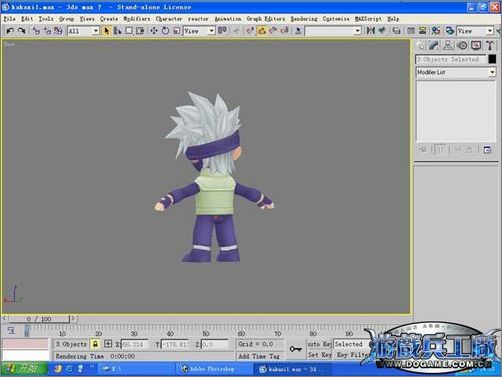Click the Redo arrow icon
502x377 pixels.
click(x=22, y=31)
